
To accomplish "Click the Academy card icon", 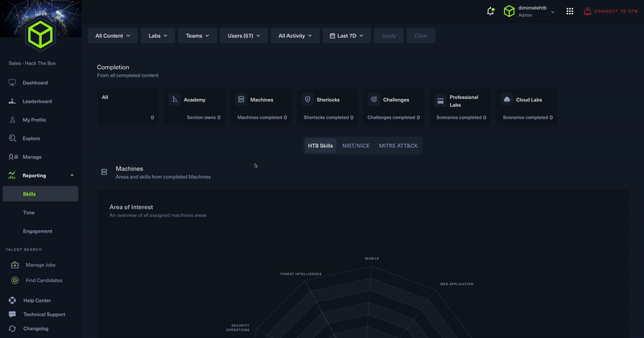I will point(175,99).
